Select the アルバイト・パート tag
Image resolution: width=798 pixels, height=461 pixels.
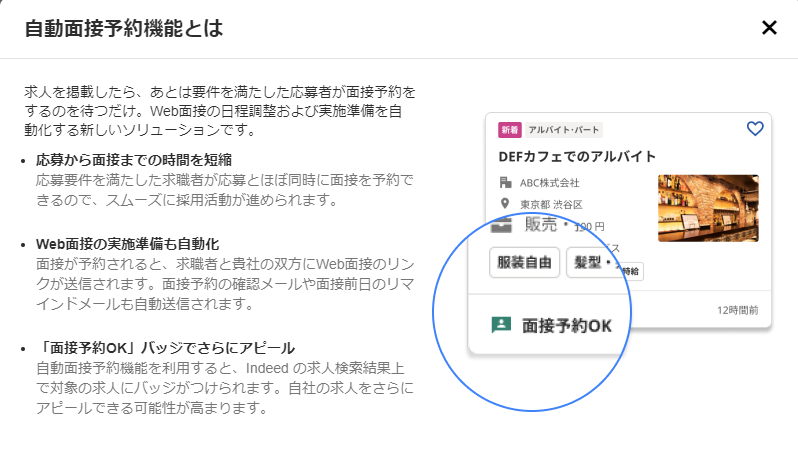563,130
